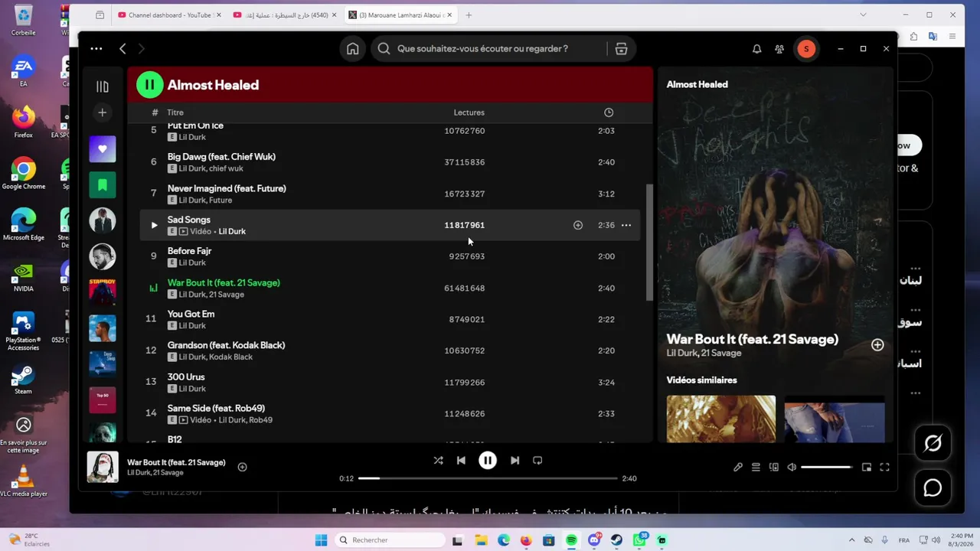Show lyrics with microphone icon
980x551 pixels.
click(x=738, y=467)
